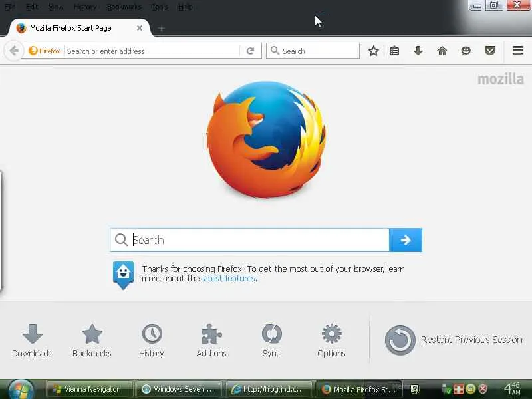This screenshot has height=399, width=532.
Task: Open Add-ons puzzle piece shortcut
Action: 211,340
